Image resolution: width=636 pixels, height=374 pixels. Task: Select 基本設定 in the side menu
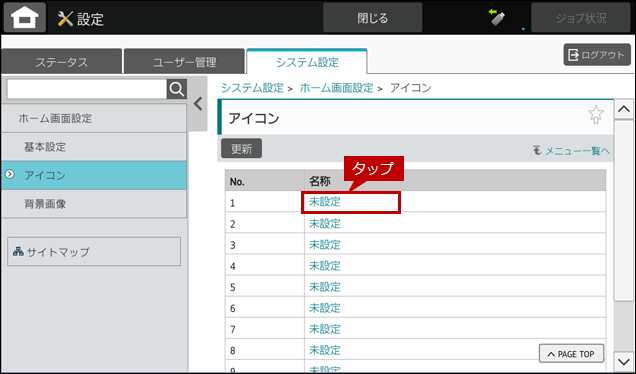(94, 147)
